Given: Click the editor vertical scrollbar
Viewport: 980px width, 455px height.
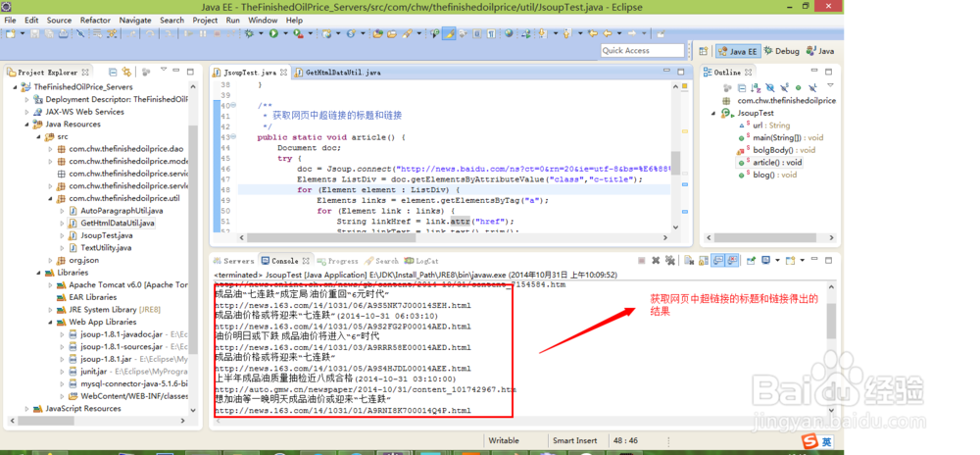Looking at the screenshot, I should point(675,159).
